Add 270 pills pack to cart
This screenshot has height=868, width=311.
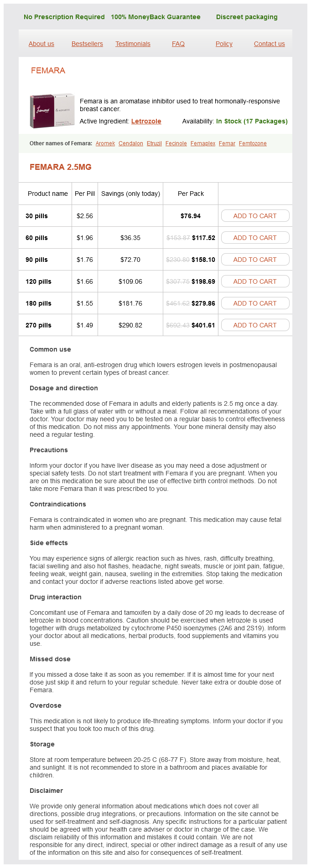(x=255, y=325)
